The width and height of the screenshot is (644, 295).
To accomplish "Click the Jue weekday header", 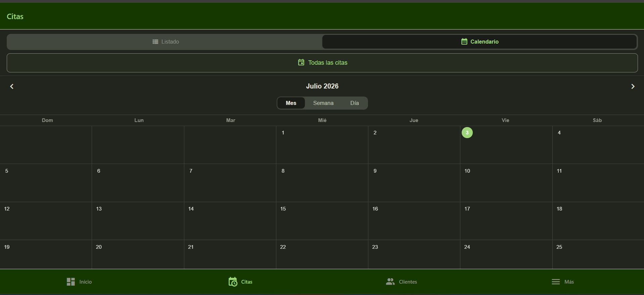I will (414, 120).
